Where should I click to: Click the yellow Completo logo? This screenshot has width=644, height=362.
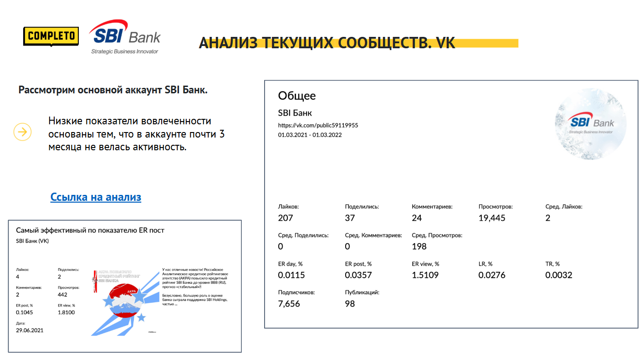click(x=51, y=36)
